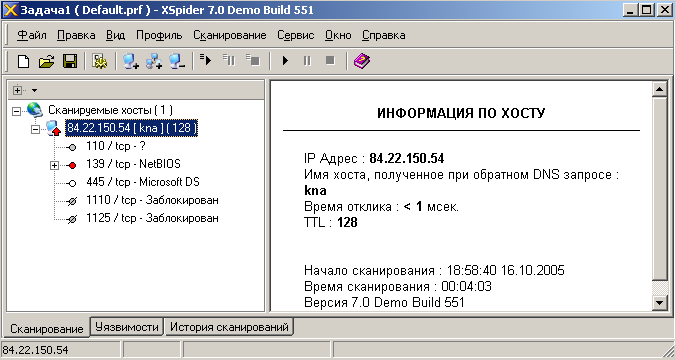The height and width of the screenshot is (360, 676).
Task: Pause scanning selected host (list pause icon)
Action: pyautogui.click(x=229, y=60)
